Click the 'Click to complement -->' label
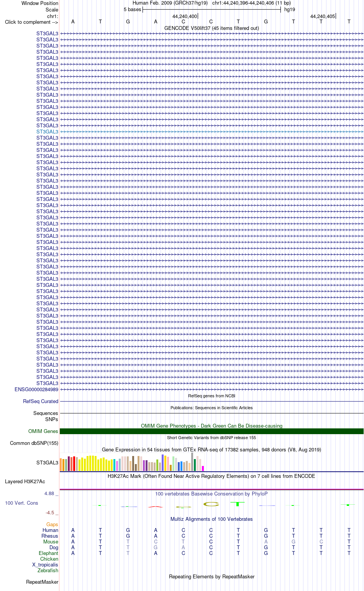This screenshot has height=591, width=364. 31,22
